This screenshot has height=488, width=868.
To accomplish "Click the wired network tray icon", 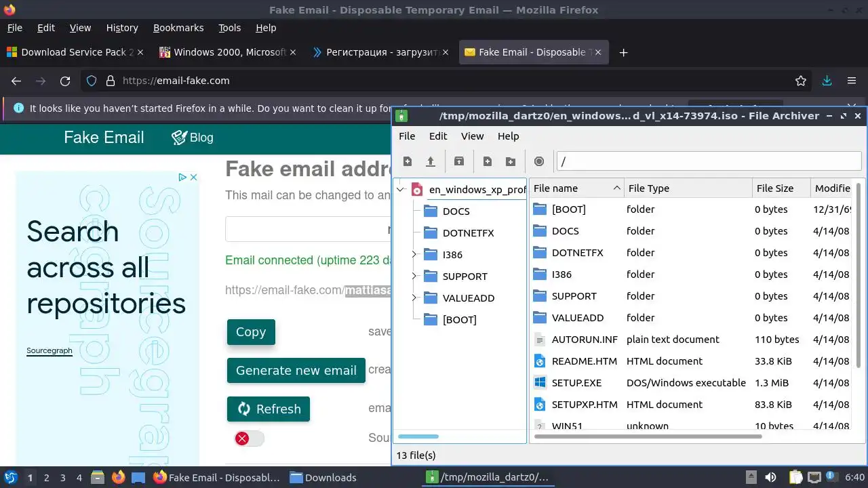I will [814, 477].
